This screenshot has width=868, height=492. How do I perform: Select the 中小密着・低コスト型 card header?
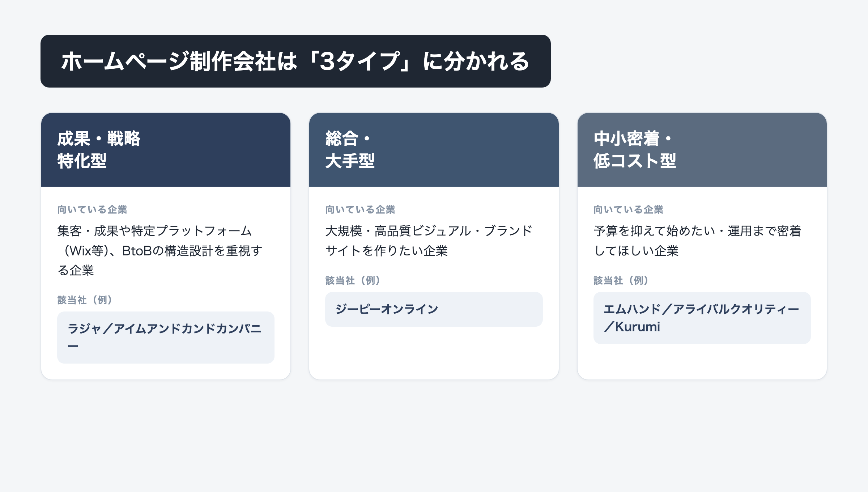tap(702, 150)
